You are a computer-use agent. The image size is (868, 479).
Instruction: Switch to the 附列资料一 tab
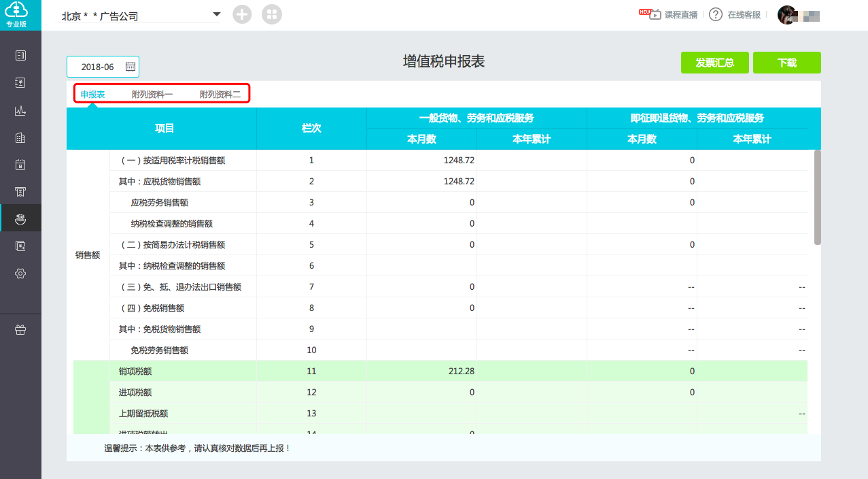pos(152,95)
